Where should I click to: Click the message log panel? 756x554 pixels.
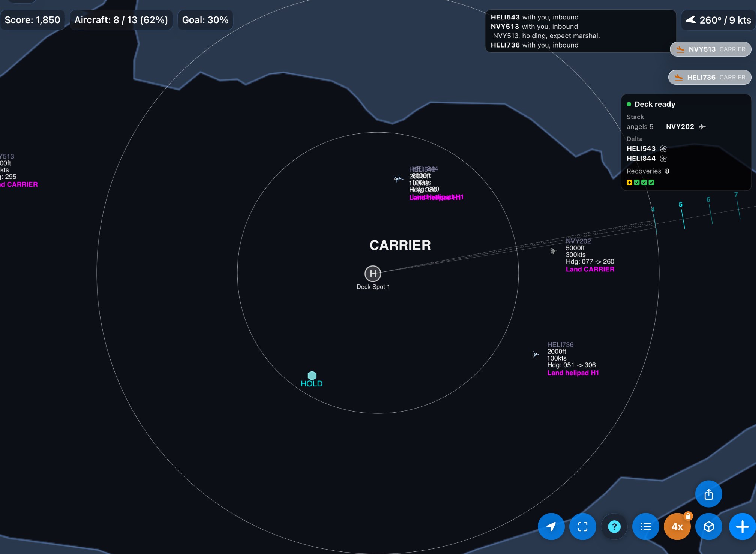tap(580, 31)
